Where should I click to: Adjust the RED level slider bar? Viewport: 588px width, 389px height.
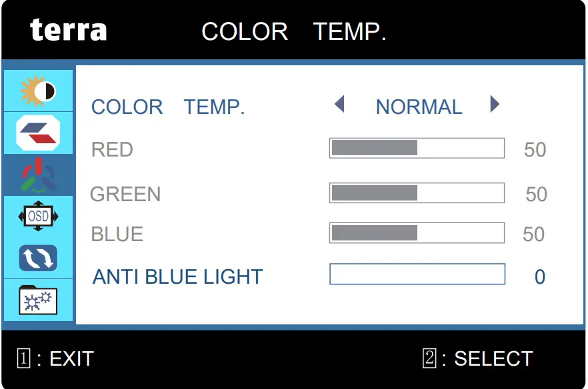[x=417, y=148]
